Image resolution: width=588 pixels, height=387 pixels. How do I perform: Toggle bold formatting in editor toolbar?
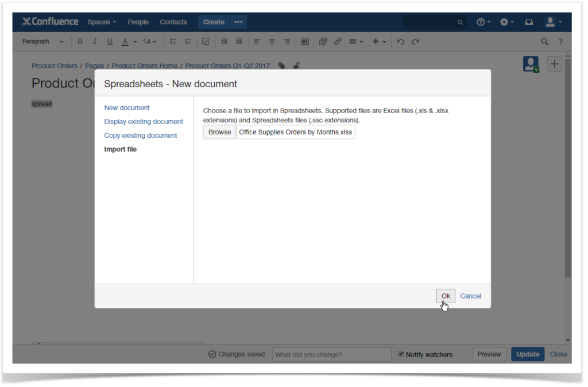coord(80,41)
